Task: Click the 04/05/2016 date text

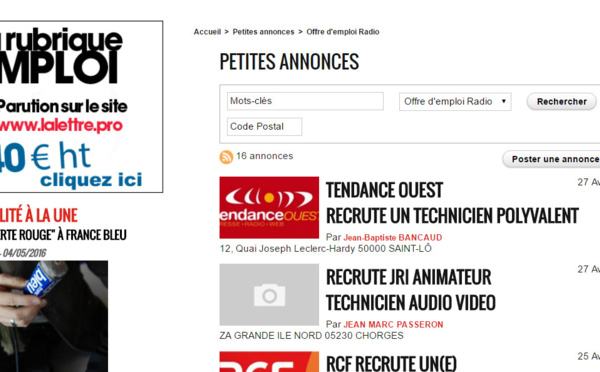Action: (x=24, y=253)
